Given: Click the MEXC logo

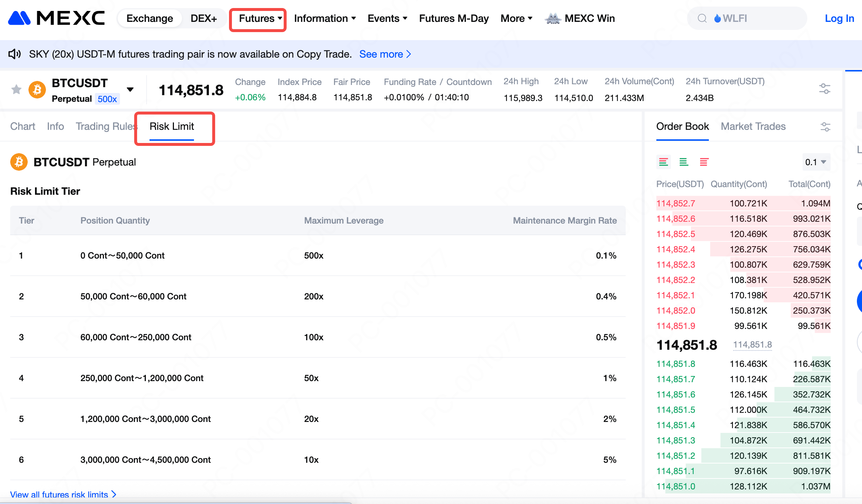Looking at the screenshot, I should pyautogui.click(x=57, y=18).
